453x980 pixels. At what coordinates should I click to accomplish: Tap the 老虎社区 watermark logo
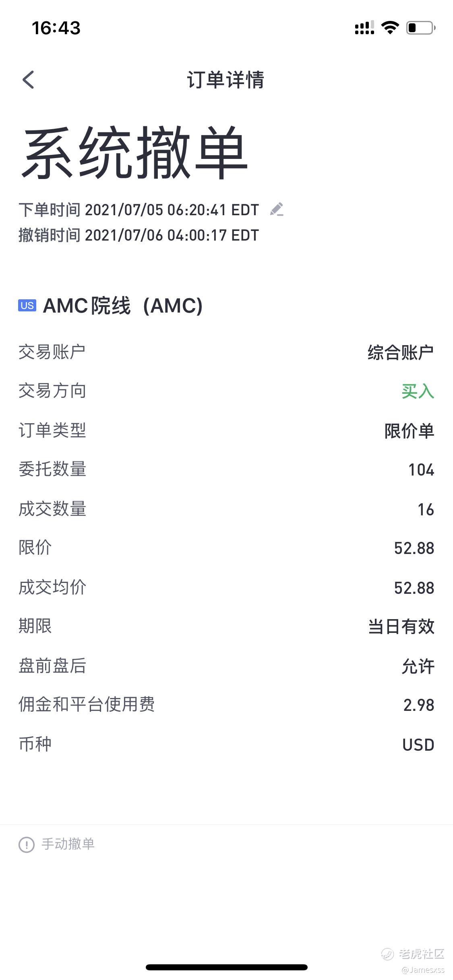pos(413,954)
